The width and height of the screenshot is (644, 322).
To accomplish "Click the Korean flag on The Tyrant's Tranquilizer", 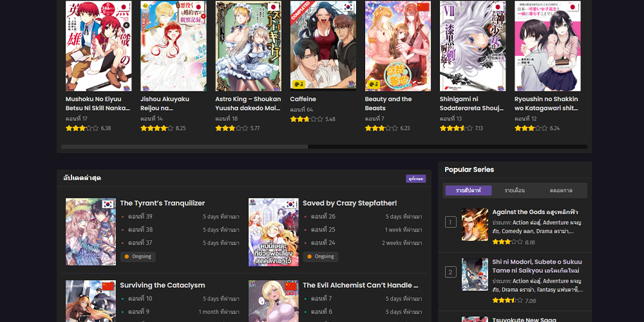I will coord(108,204).
